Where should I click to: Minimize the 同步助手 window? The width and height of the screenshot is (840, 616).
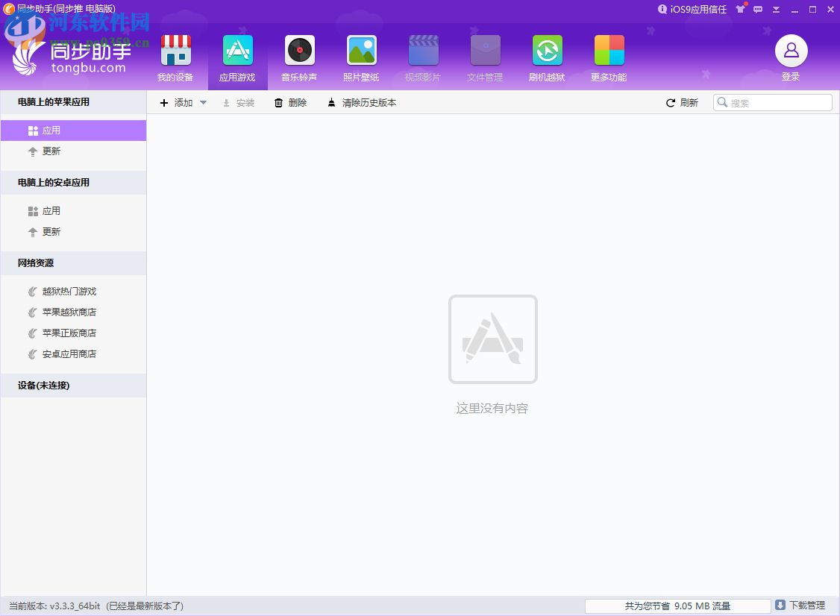(x=794, y=10)
